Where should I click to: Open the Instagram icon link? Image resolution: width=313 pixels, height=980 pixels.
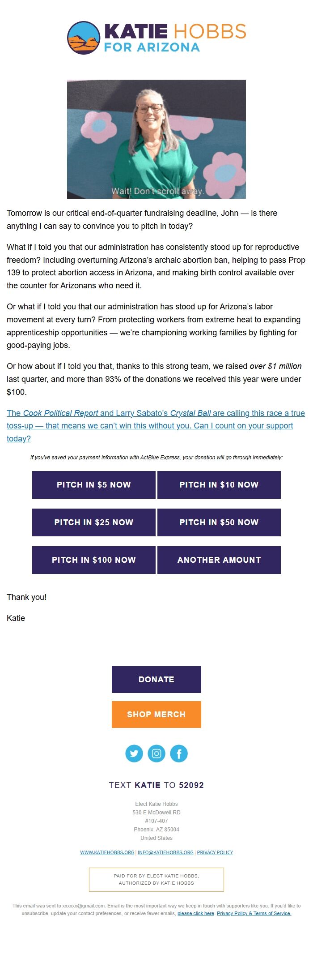pos(156,753)
